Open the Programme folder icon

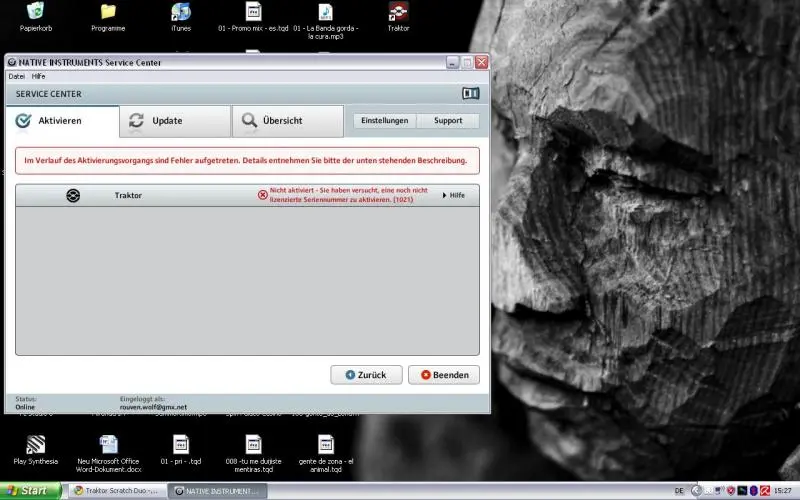(108, 12)
